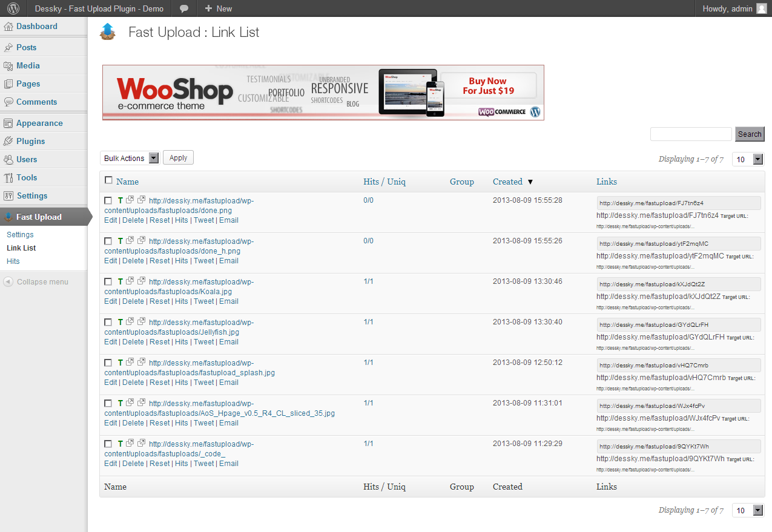The image size is (772, 532).
Task: Click the Fast Upload box icon beside title
Action: (x=107, y=31)
